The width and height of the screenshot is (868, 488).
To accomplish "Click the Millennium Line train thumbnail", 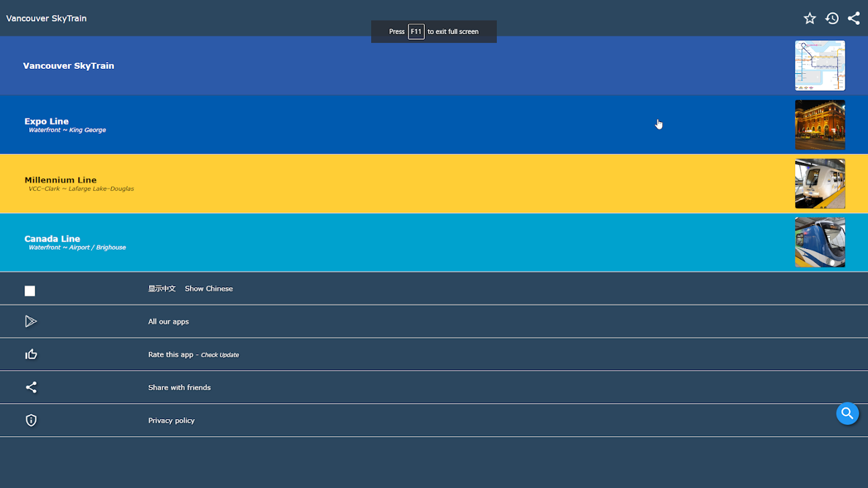I will click(x=820, y=184).
